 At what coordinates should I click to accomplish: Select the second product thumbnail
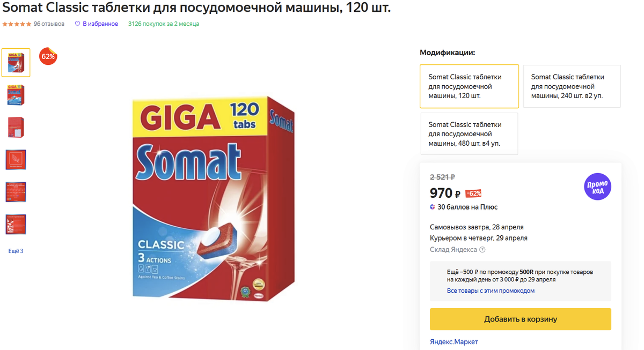coord(16,95)
